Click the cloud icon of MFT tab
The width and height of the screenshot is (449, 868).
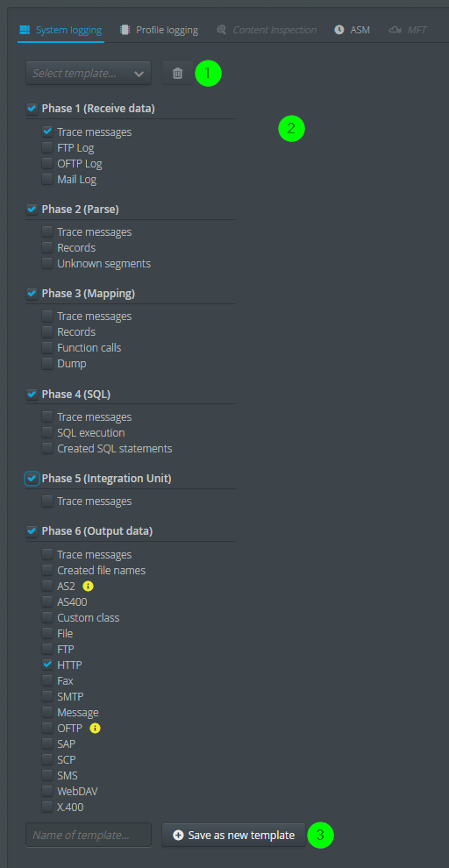pyautogui.click(x=396, y=30)
